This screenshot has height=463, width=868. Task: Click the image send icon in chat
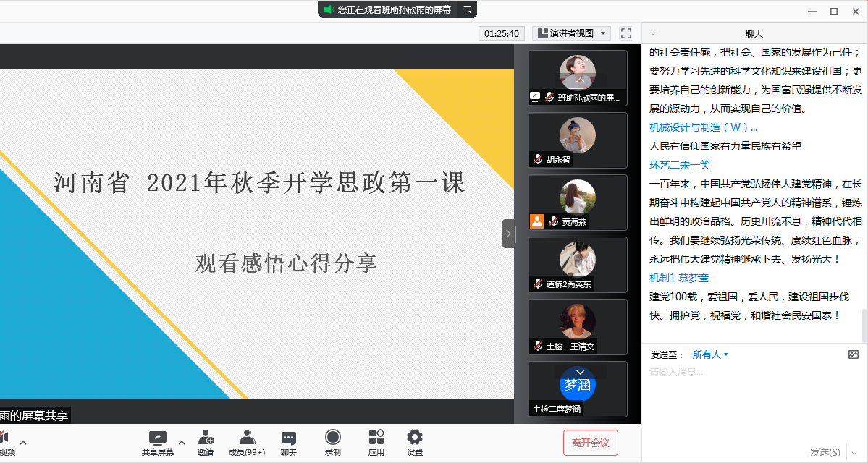coord(853,354)
